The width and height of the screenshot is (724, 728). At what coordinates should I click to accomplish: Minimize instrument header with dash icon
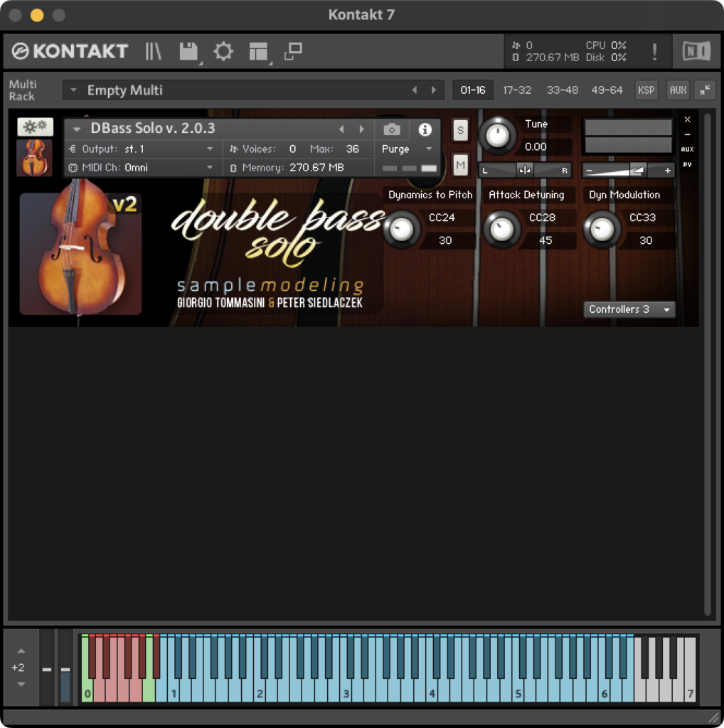pos(687,134)
